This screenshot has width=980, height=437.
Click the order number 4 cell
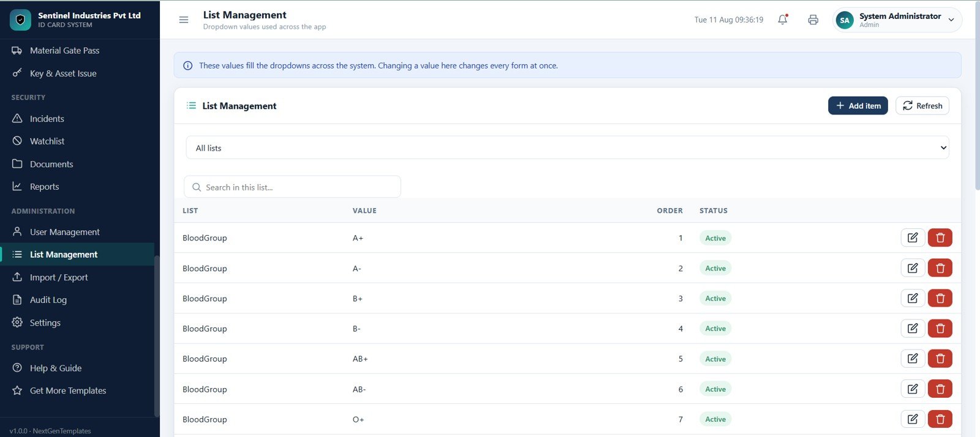[680, 329]
